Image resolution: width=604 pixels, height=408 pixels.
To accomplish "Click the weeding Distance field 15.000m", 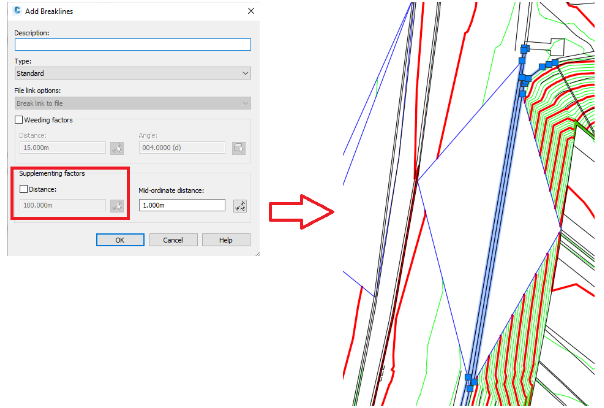I will (x=62, y=148).
